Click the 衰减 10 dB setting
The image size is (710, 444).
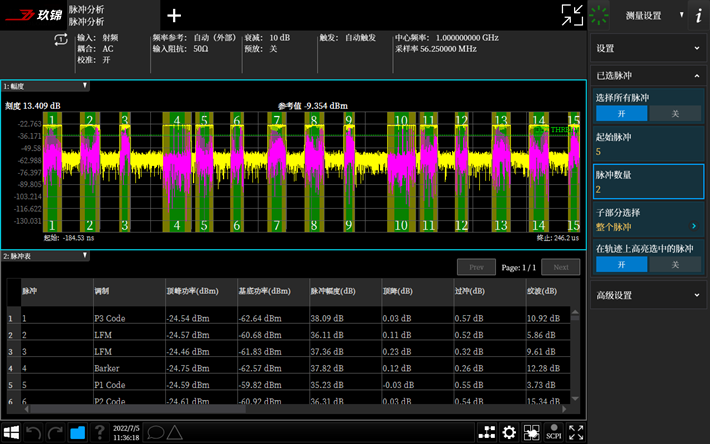coord(267,38)
